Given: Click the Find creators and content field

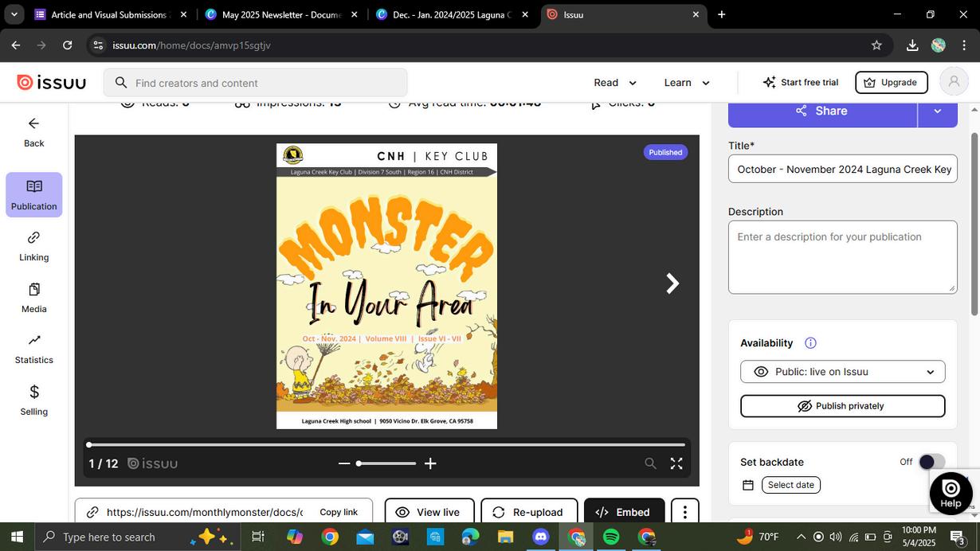Looking at the screenshot, I should (x=257, y=83).
